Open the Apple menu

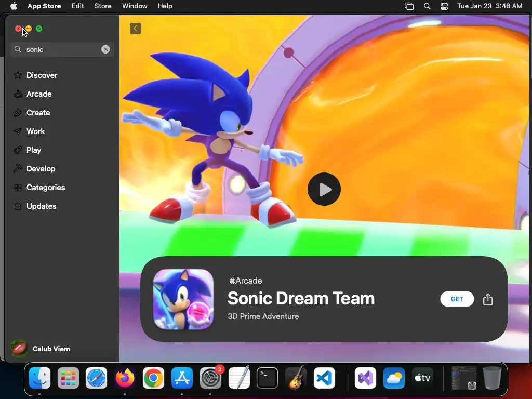pyautogui.click(x=14, y=6)
